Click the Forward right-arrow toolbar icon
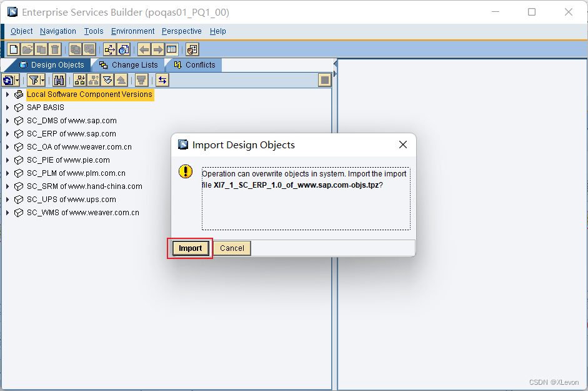The width and height of the screenshot is (588, 391). tap(158, 49)
